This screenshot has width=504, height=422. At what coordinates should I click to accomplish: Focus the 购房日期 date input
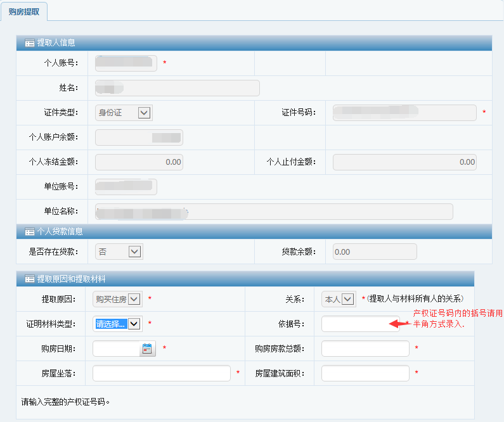pos(116,348)
